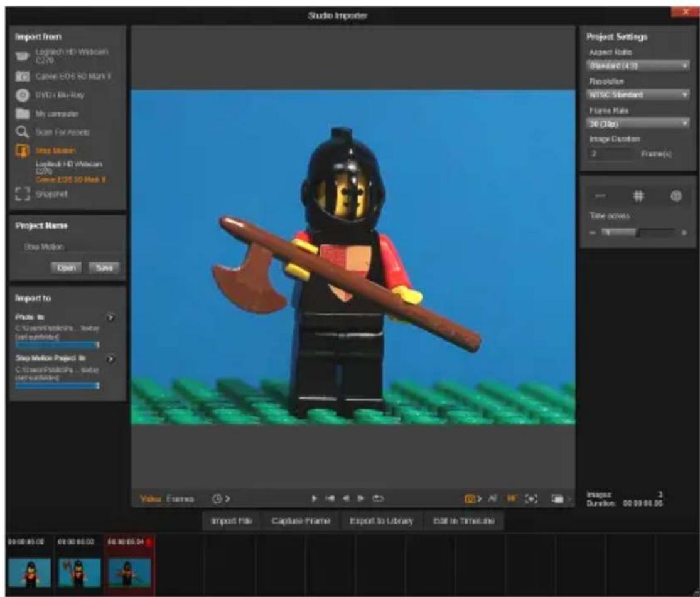Screen dimensions: 700x597
Task: Select the second captured frame thumbnail
Action: click(x=79, y=573)
